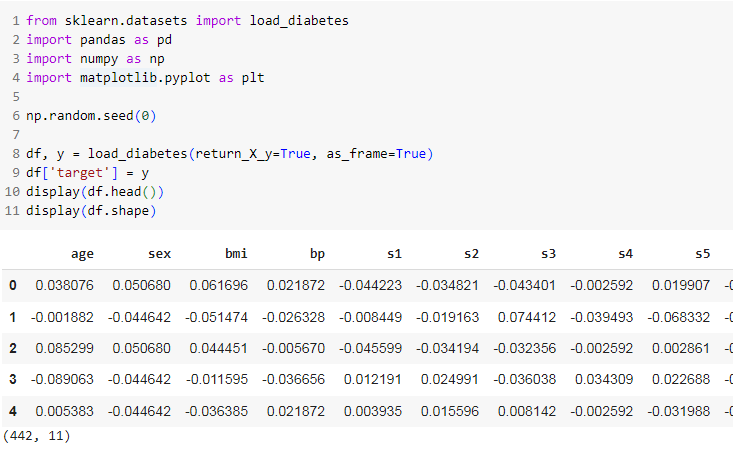The width and height of the screenshot is (733, 449).
Task: Select the s3 value 0.074412
Action: click(x=528, y=317)
